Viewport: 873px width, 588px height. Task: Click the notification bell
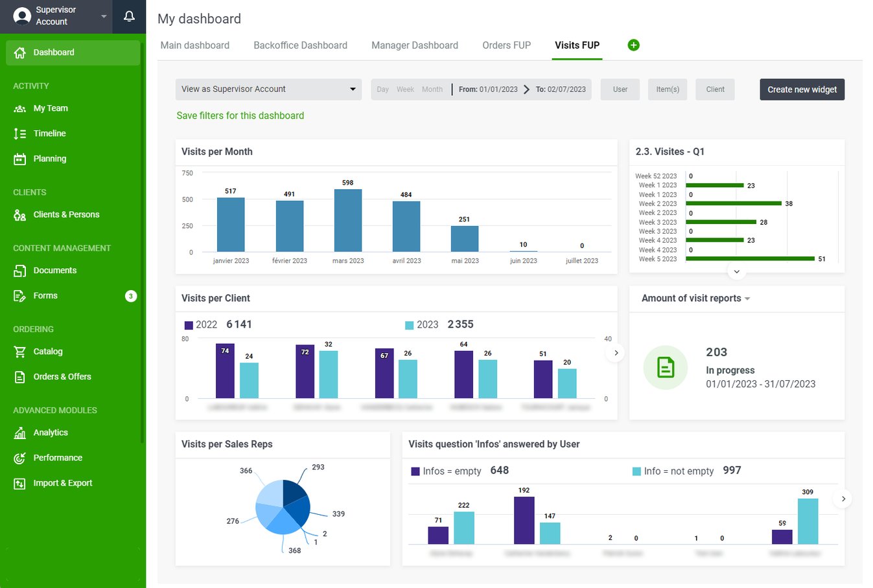point(129,16)
